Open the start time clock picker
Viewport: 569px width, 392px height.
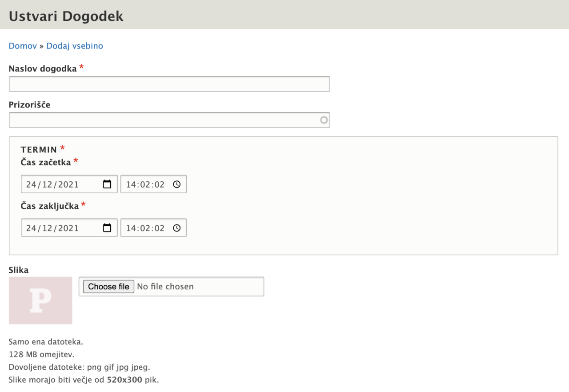[177, 184]
